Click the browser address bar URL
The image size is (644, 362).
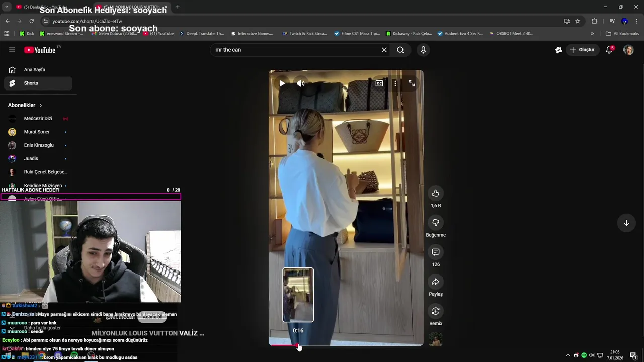coord(87,21)
